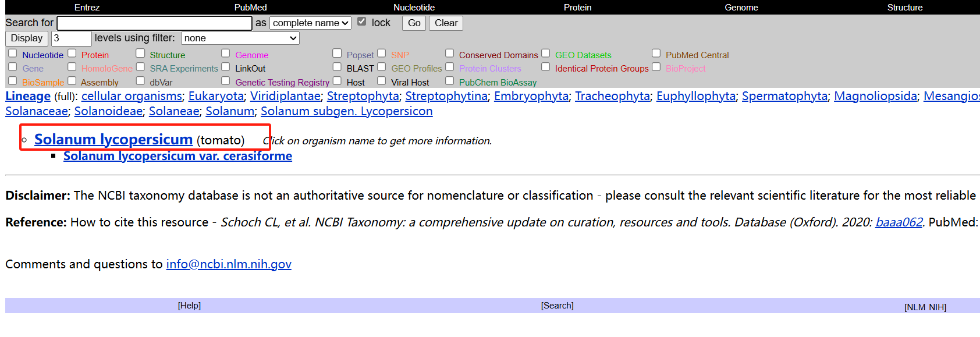Check the GEO Profiles checkbox

382,66
